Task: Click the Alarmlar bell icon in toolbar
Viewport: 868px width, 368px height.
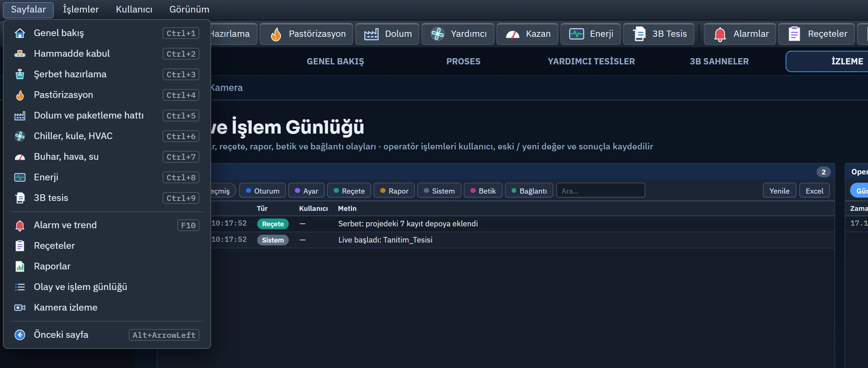Action: (x=720, y=34)
